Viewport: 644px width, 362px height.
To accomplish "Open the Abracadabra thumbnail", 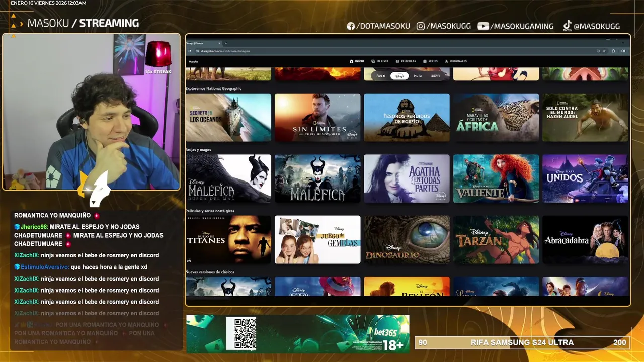I will click(x=585, y=239).
